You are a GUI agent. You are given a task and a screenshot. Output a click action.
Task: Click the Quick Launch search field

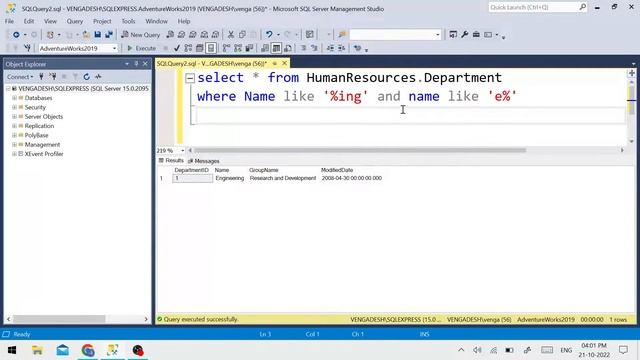pos(538,7)
